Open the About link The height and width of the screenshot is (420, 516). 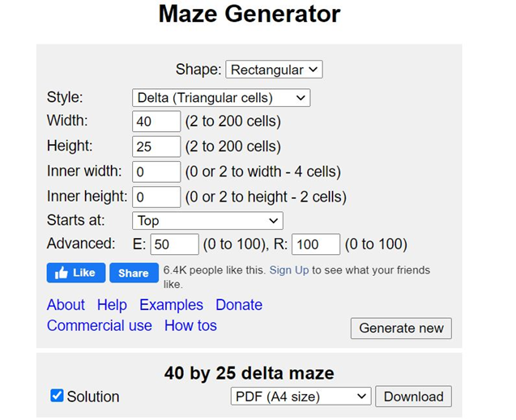(66, 305)
